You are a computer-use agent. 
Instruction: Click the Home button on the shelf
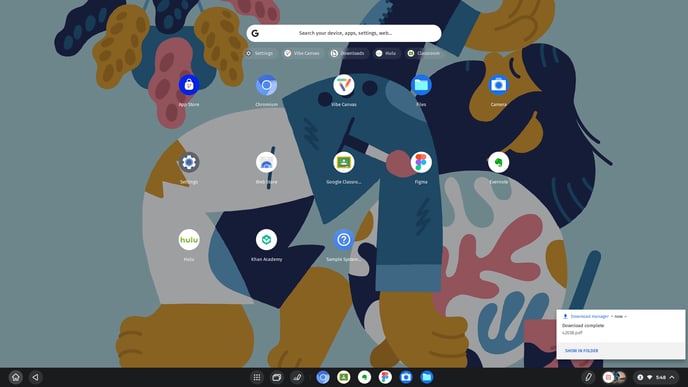16,377
